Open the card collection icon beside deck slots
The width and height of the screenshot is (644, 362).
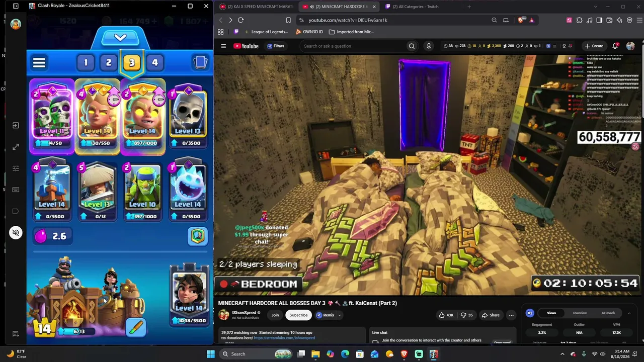(200, 62)
